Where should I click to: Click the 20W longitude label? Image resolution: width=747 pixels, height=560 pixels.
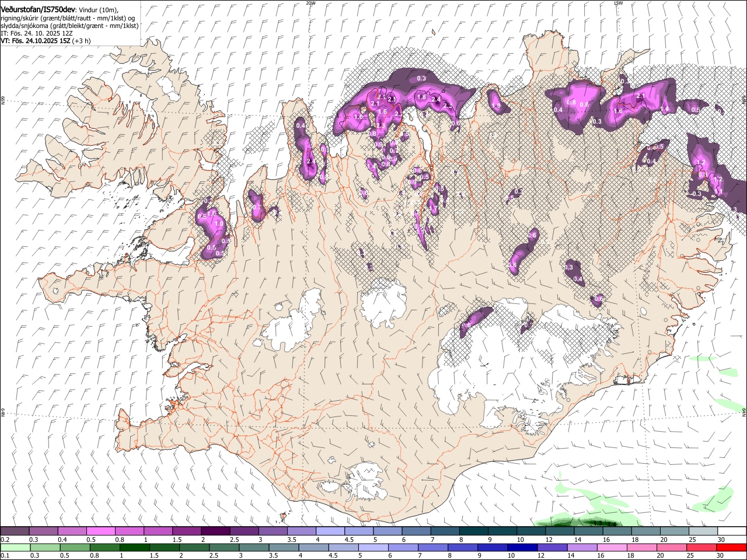[310, 3]
